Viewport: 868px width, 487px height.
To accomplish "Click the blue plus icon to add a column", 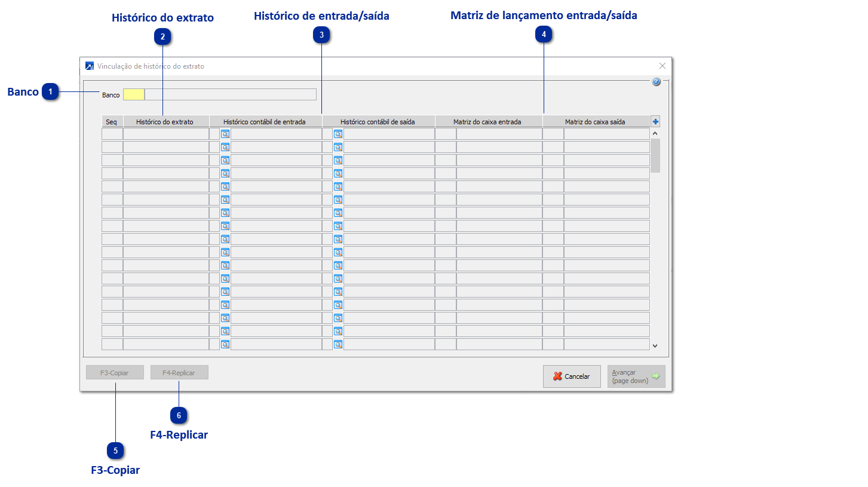I will coord(655,121).
